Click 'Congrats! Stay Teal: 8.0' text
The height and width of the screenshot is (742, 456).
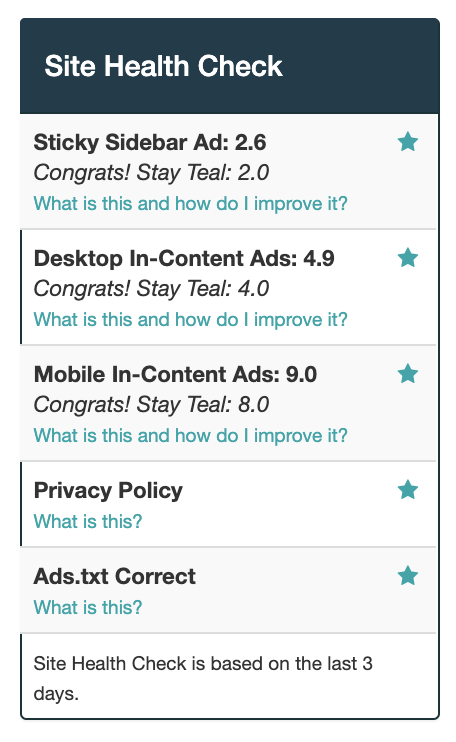(151, 405)
